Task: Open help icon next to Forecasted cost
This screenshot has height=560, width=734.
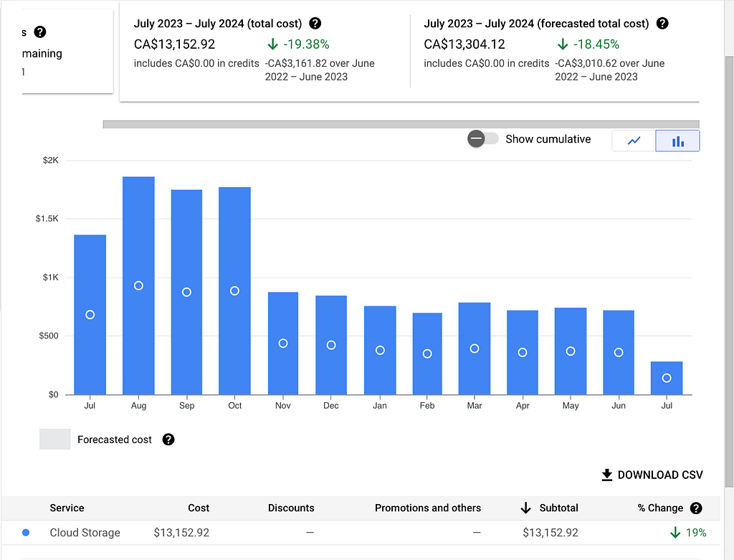Action: (x=168, y=440)
